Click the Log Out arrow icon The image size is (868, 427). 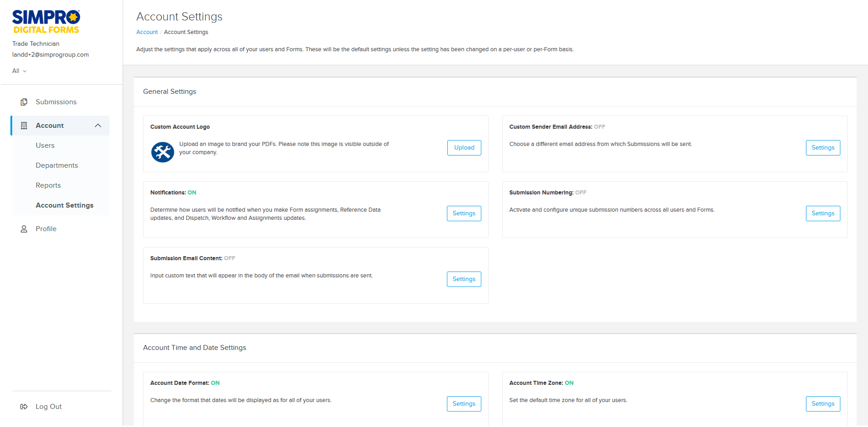point(24,407)
